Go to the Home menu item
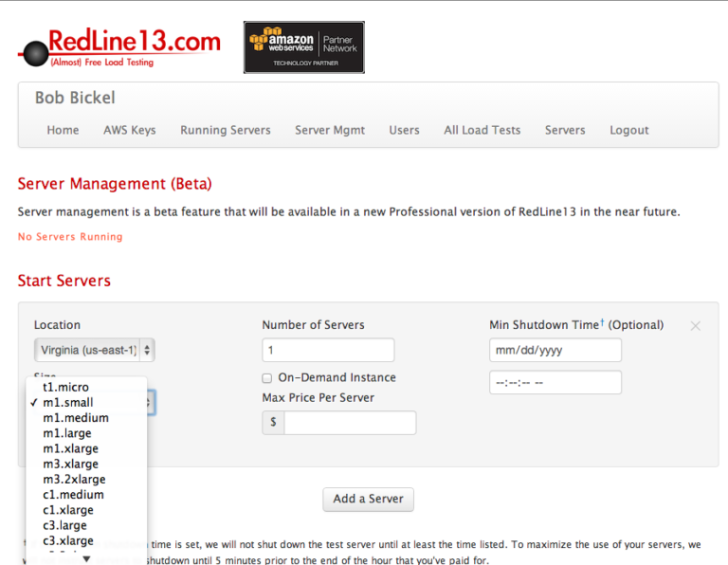The width and height of the screenshot is (728, 565). pyautogui.click(x=63, y=130)
